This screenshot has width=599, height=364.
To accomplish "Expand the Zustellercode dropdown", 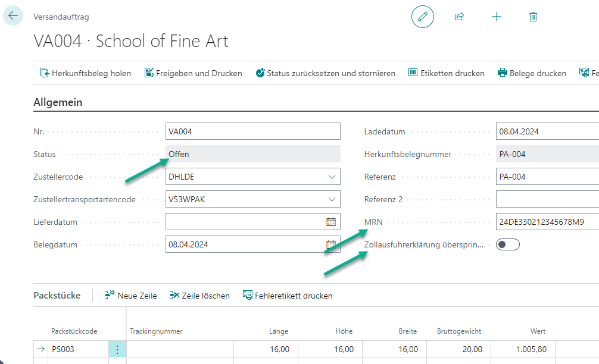I will point(332,177).
